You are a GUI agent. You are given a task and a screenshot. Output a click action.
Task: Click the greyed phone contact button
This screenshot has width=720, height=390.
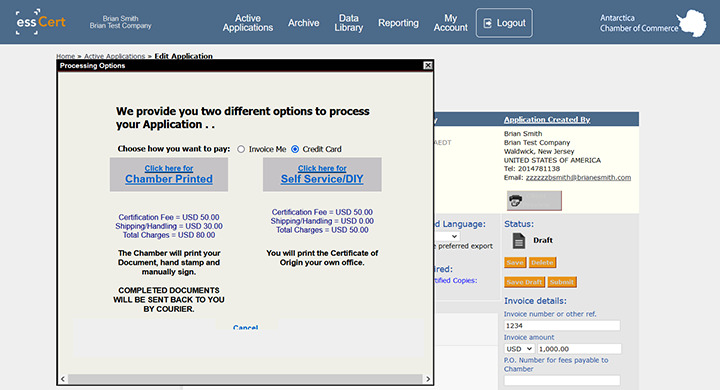tap(534, 201)
